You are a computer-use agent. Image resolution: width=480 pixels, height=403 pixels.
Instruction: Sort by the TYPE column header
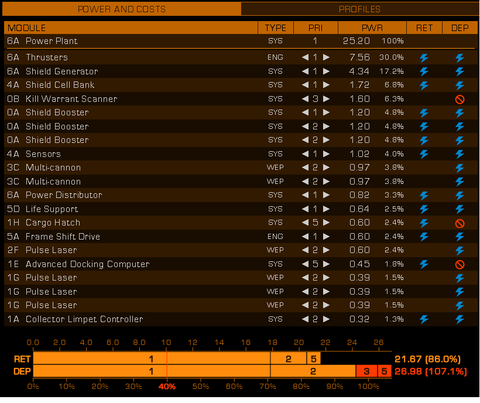click(275, 28)
